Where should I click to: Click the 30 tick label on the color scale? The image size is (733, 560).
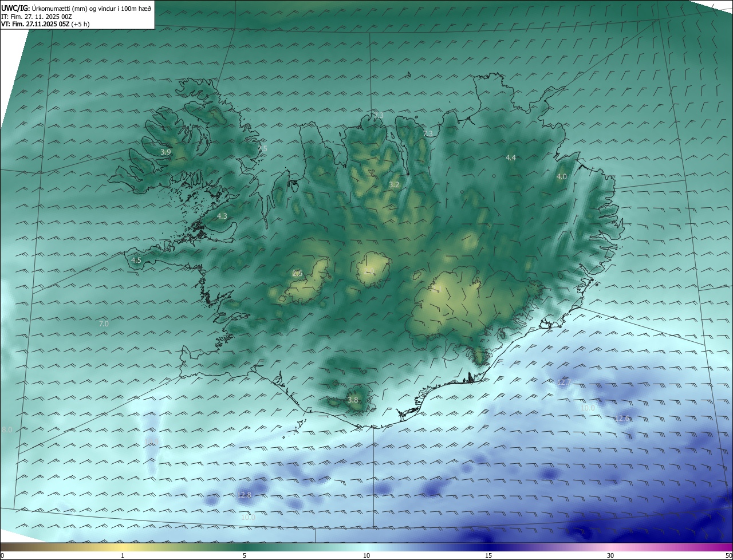pos(610,555)
